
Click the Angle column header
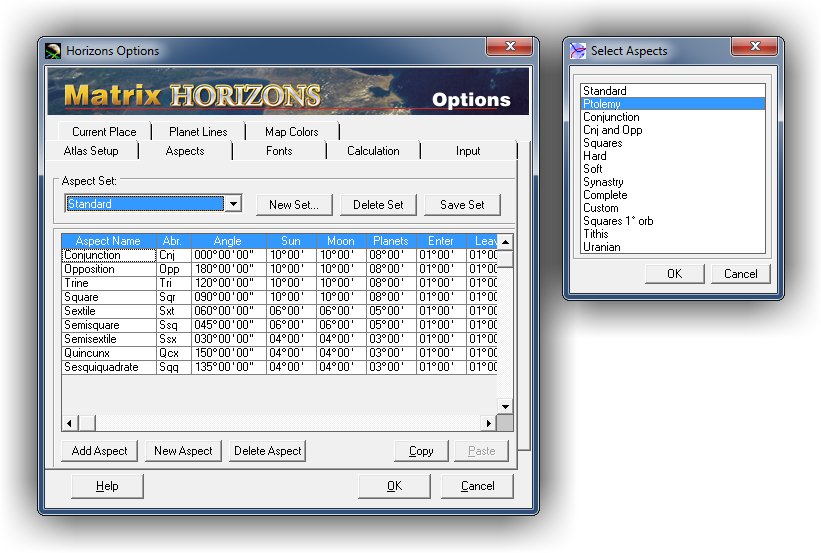click(228, 241)
